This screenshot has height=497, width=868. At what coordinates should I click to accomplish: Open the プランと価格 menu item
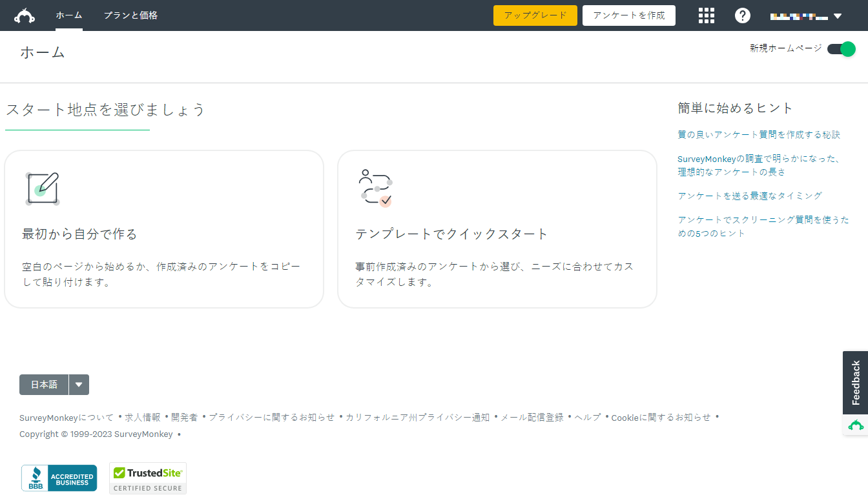pos(130,15)
